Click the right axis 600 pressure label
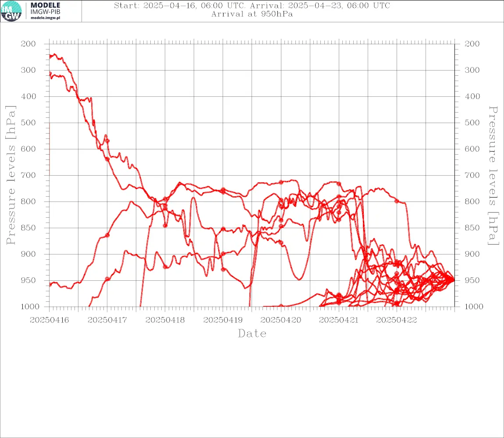 (x=472, y=149)
